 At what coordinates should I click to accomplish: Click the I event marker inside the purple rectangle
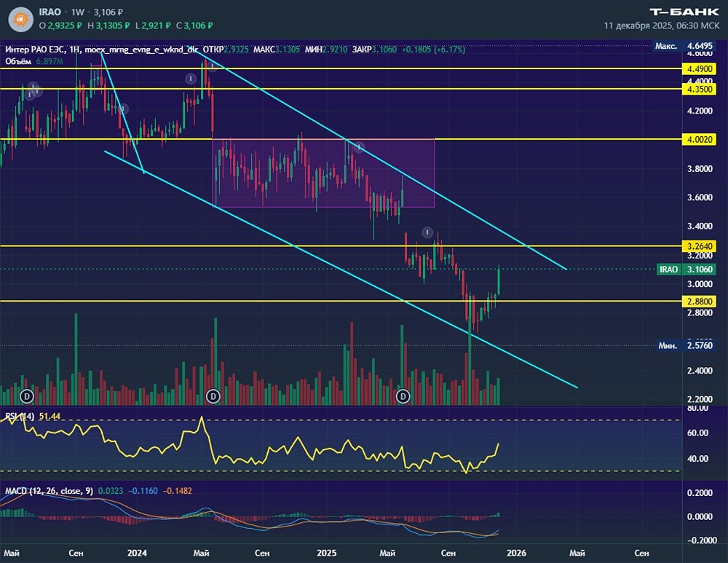359,148
